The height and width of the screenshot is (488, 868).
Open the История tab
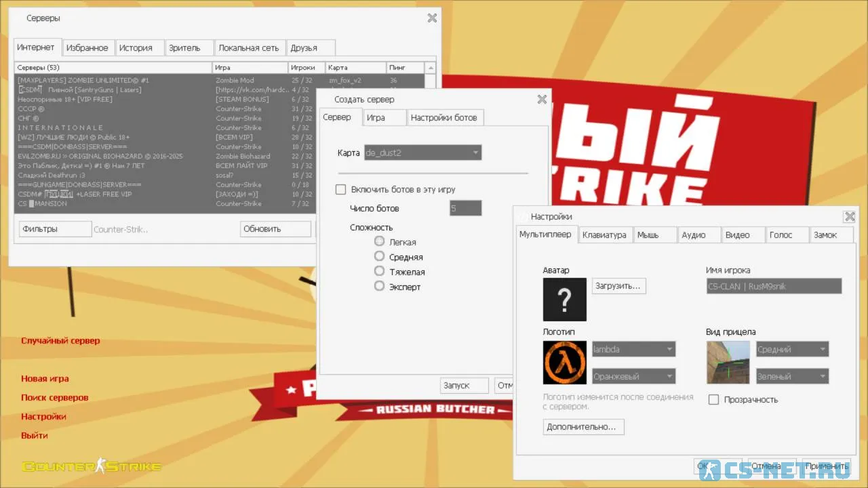coord(140,48)
